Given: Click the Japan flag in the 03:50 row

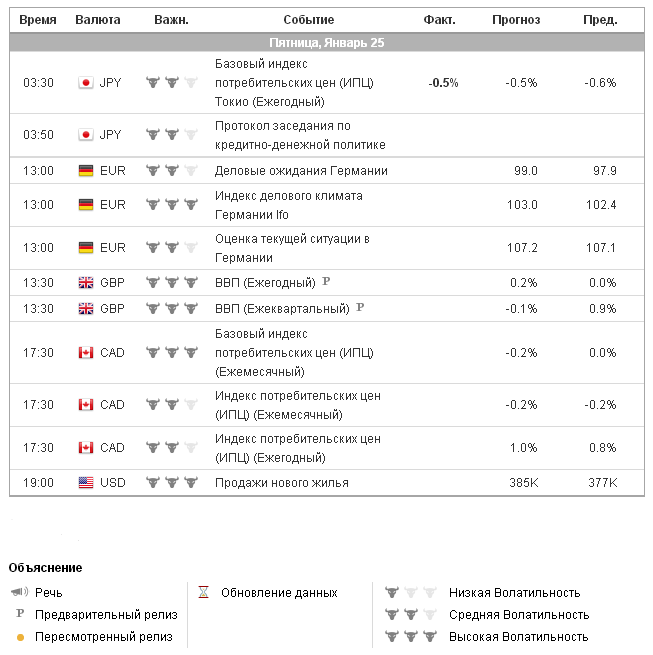Looking at the screenshot, I should [x=85, y=134].
